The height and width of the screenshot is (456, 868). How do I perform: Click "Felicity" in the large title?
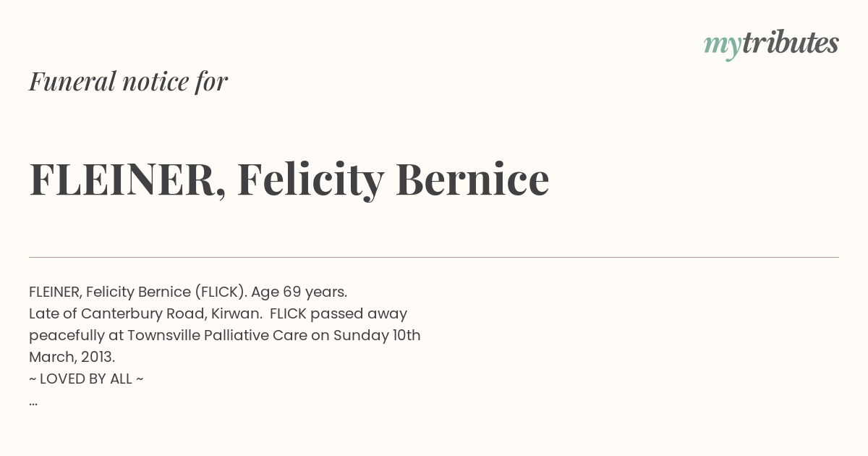point(310,180)
